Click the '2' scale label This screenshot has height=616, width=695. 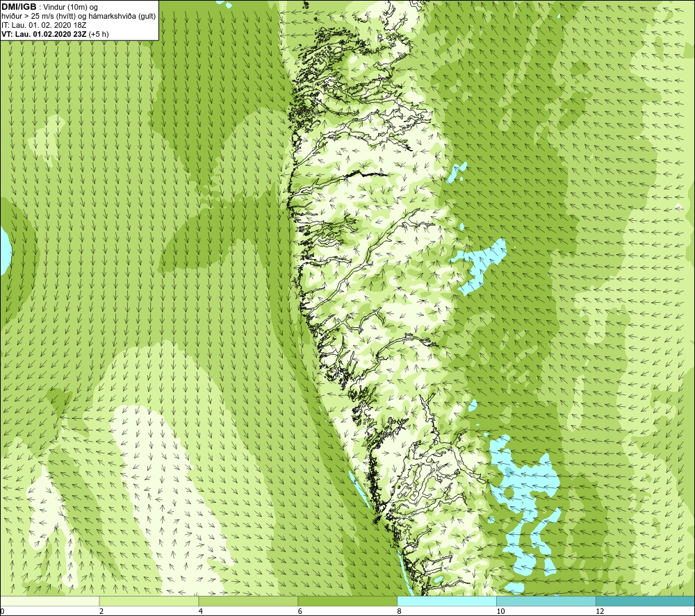101,611
